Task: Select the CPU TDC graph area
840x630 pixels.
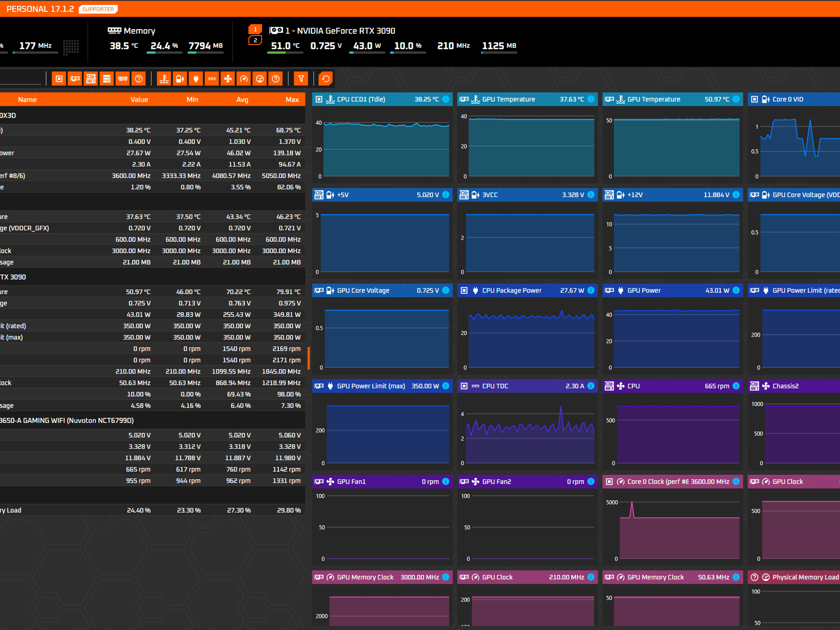Action: (x=527, y=431)
